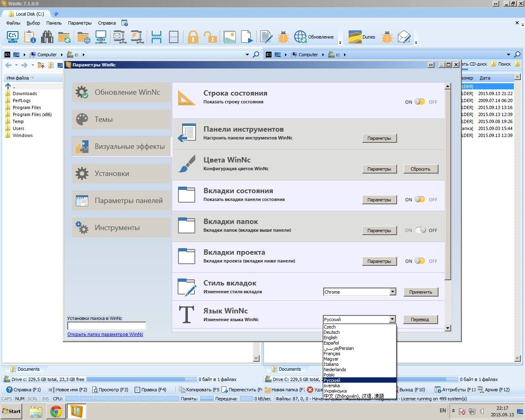
Task: Click the WinNc taskbar icon
Action: tap(76, 411)
